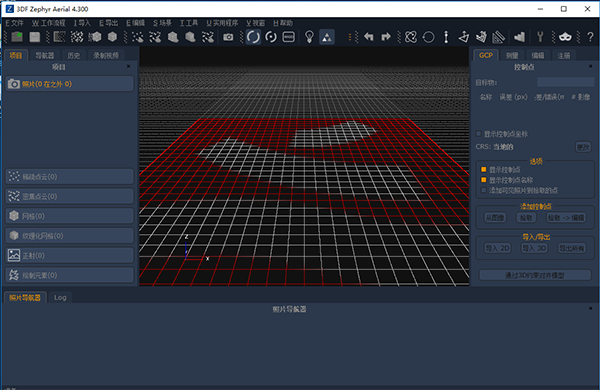Enable the add visible photos to picked point checkbox
600x390 pixels.
[x=484, y=190]
